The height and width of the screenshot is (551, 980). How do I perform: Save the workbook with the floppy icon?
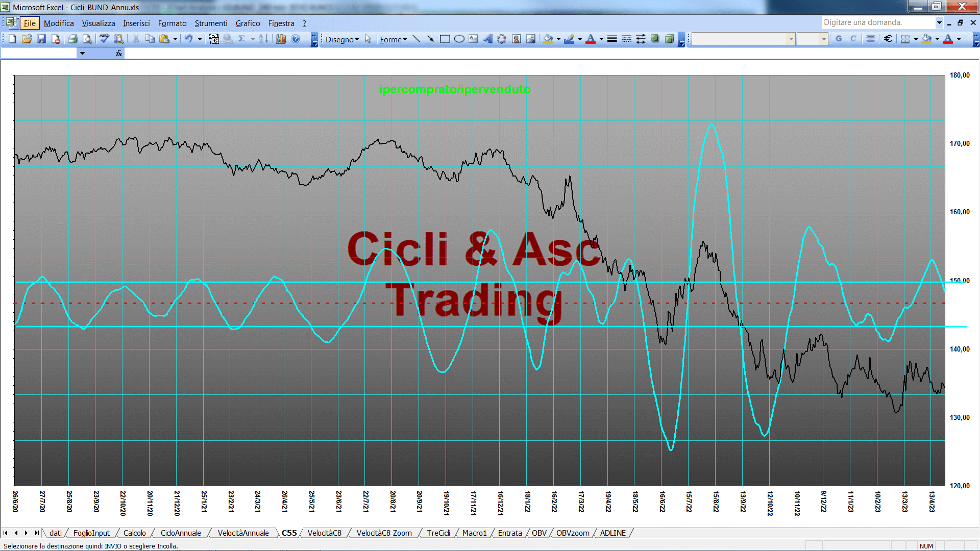pos(41,39)
